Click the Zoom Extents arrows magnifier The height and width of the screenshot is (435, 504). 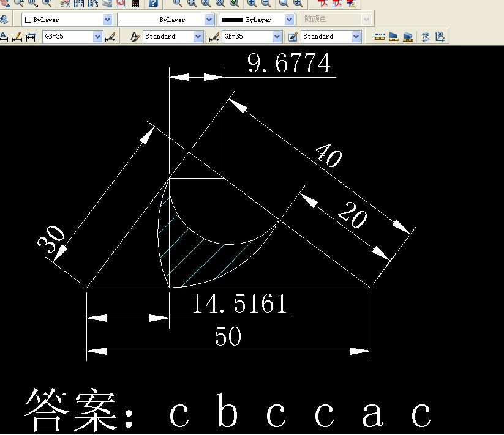[298, 3]
